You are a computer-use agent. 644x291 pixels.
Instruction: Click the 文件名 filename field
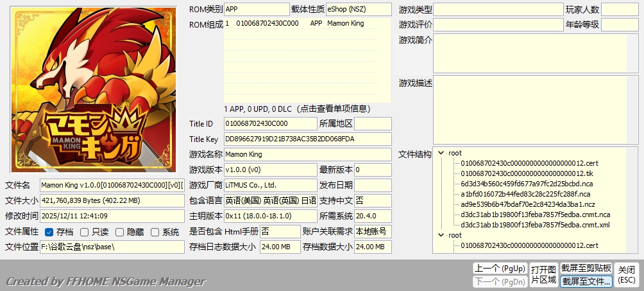(x=112, y=185)
